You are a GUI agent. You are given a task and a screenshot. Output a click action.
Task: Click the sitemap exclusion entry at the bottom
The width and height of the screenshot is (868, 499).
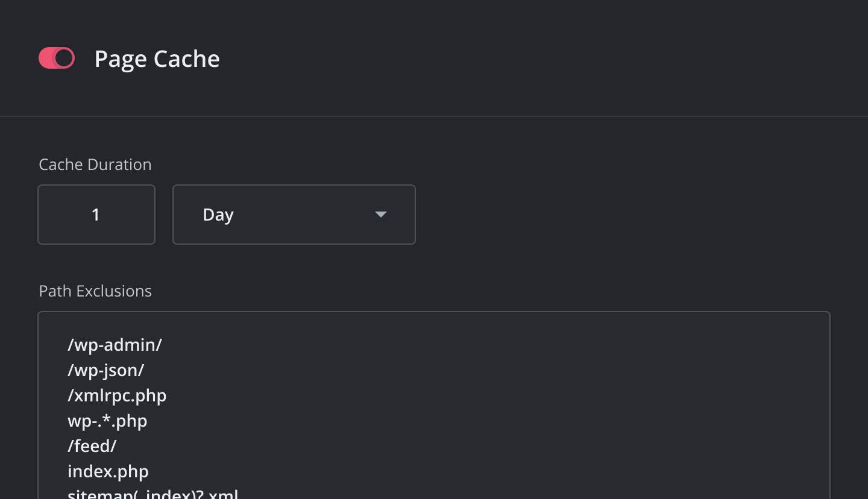[x=153, y=493]
